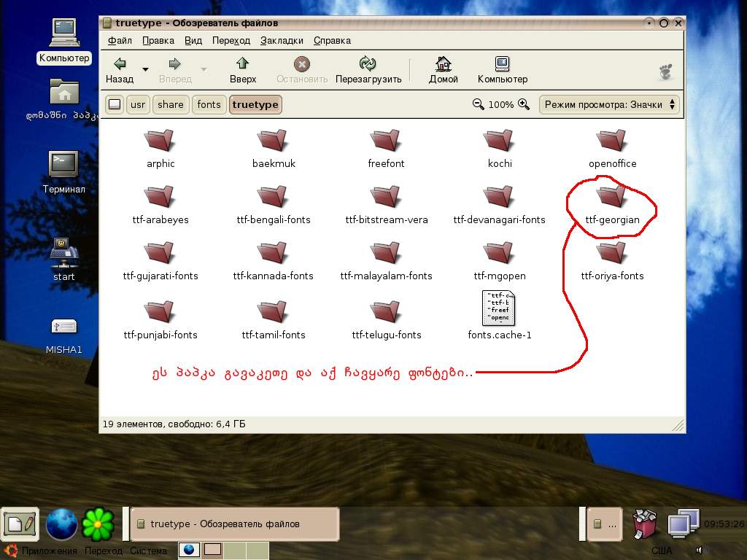The height and width of the screenshot is (560, 747).
Task: Open the Файл menu
Action: (x=120, y=41)
